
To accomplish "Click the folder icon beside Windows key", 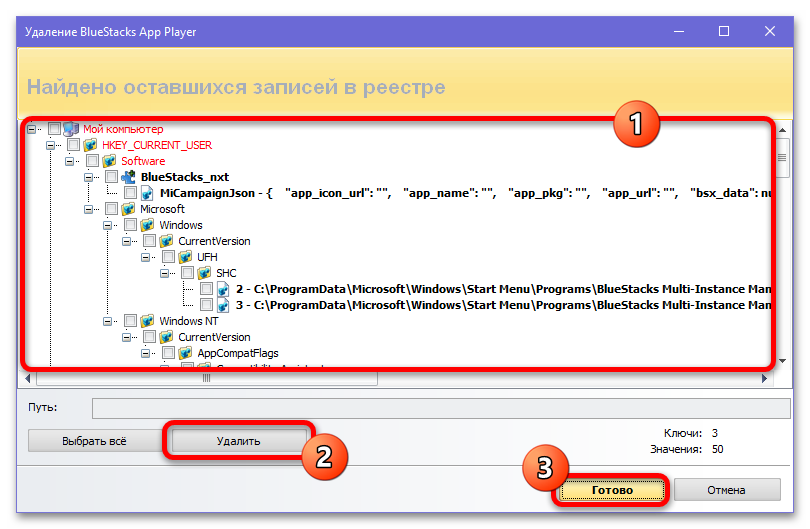I will [x=147, y=225].
